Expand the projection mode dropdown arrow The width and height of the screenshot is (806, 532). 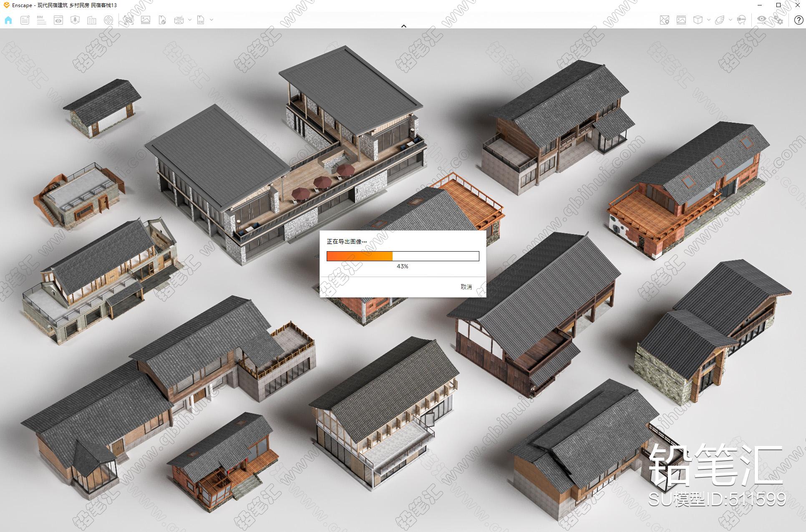pyautogui.click(x=709, y=20)
